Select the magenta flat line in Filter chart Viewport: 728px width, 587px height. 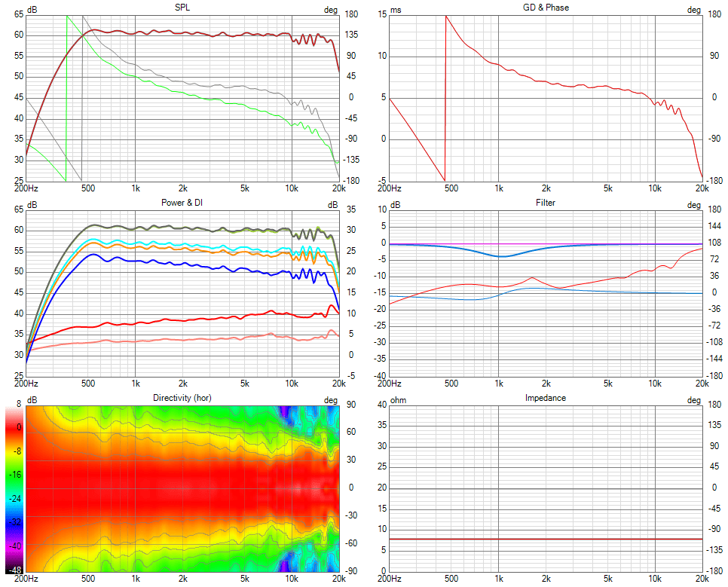coord(546,243)
